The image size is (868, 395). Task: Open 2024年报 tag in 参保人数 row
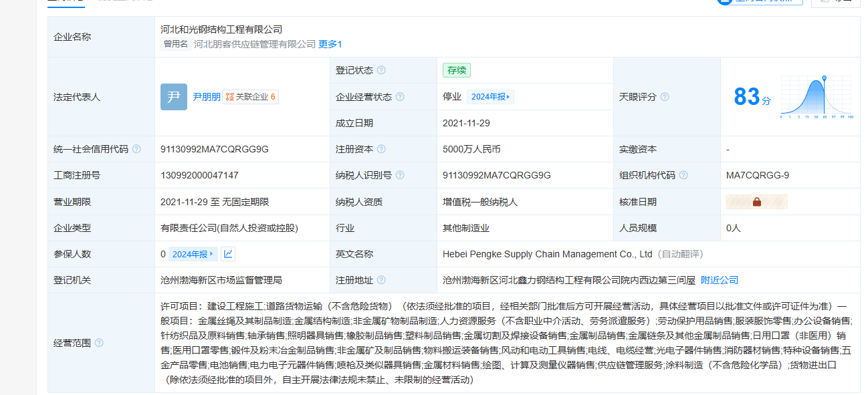tap(193, 254)
